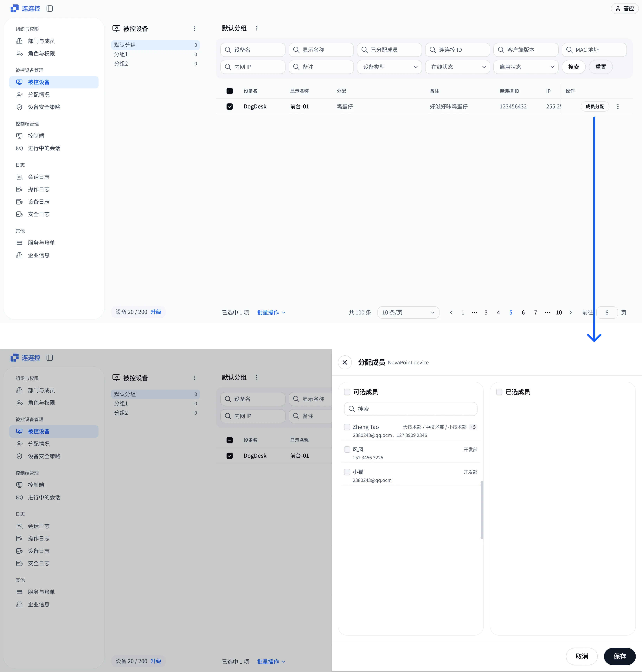
Task: Click 设备日志 icon in top sidebar
Action: tap(20, 202)
